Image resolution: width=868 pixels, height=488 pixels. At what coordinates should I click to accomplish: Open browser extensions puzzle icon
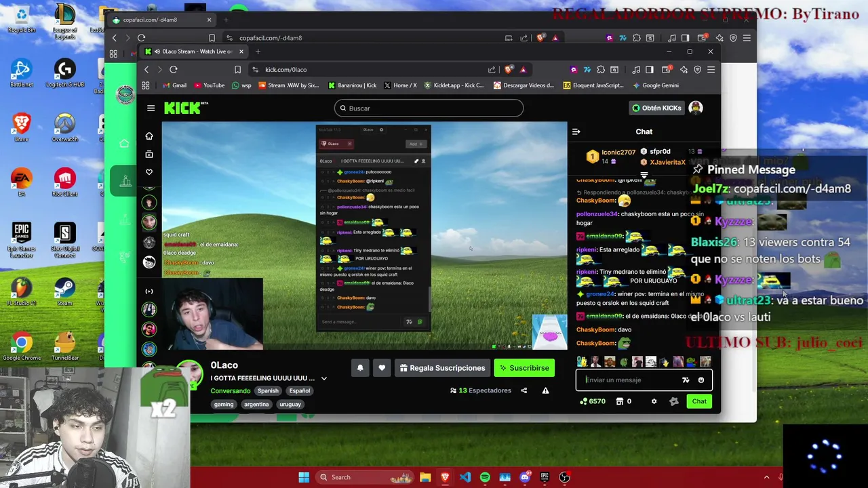point(601,70)
